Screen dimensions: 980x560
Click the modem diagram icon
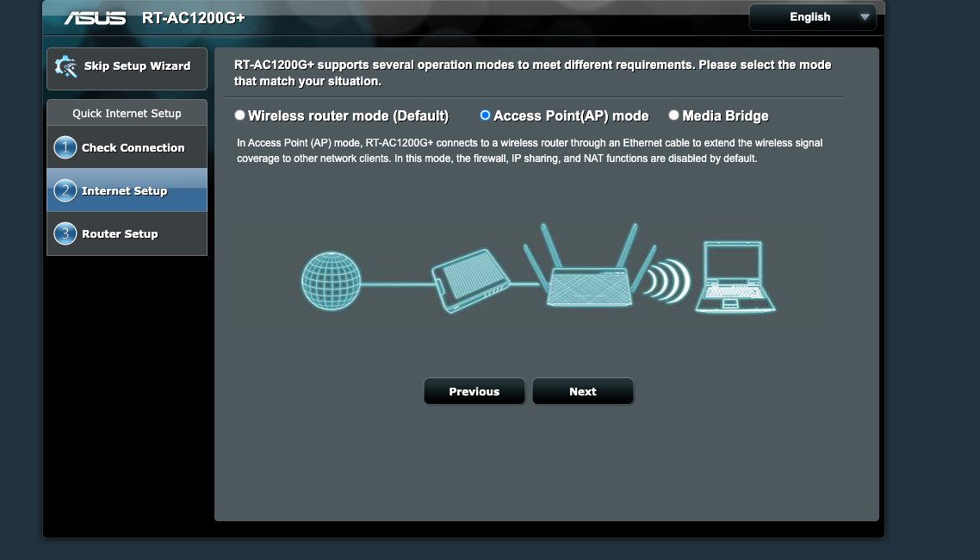point(471,281)
